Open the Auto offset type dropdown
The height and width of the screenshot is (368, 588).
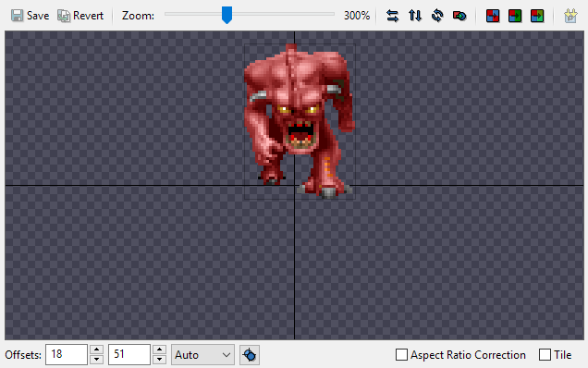coord(202,354)
